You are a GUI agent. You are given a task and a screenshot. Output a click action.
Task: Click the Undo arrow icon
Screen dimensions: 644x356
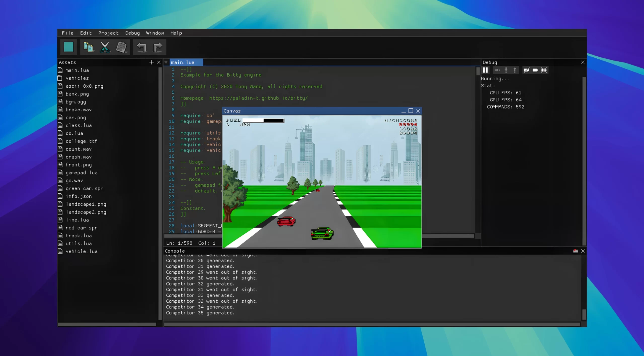141,47
